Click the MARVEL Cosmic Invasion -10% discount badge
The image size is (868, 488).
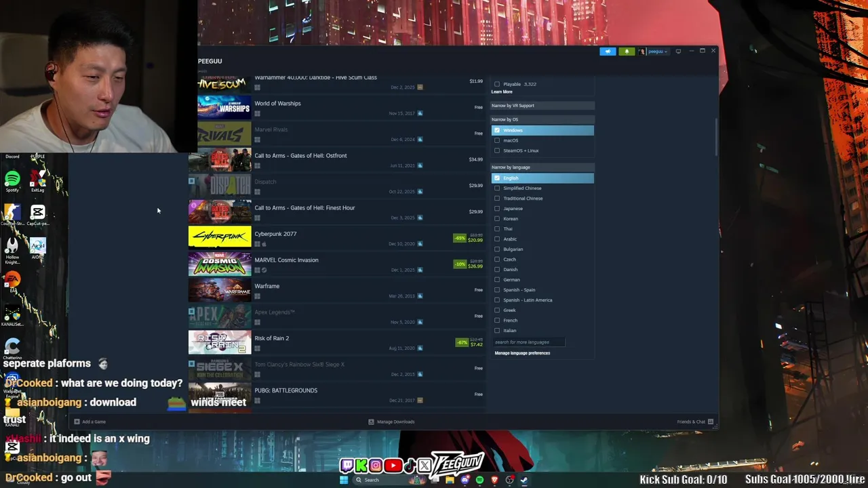tap(460, 264)
